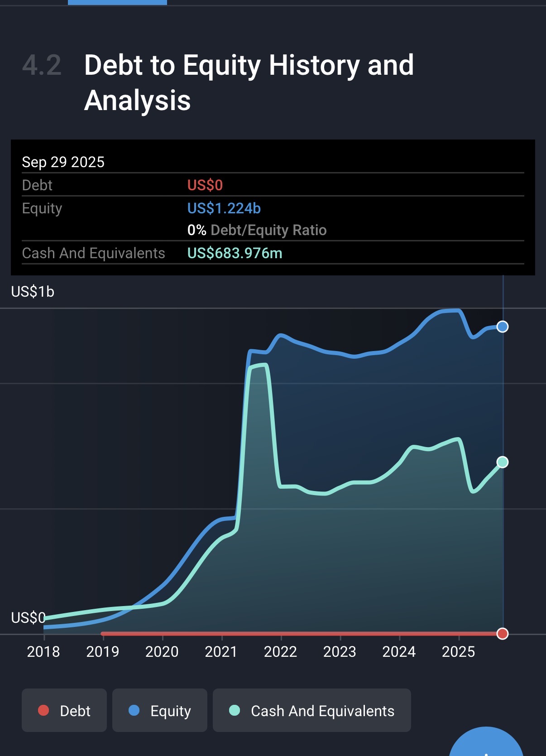Tap the 4.2 section number

[42, 65]
